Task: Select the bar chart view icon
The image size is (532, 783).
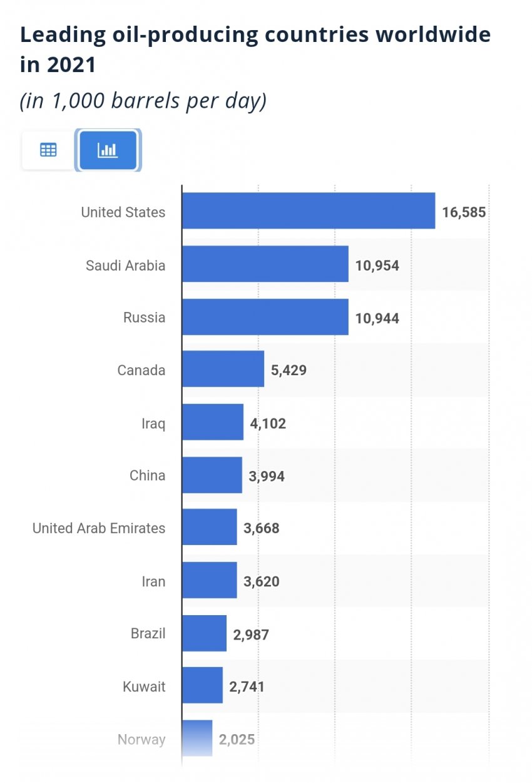Action: [108, 150]
